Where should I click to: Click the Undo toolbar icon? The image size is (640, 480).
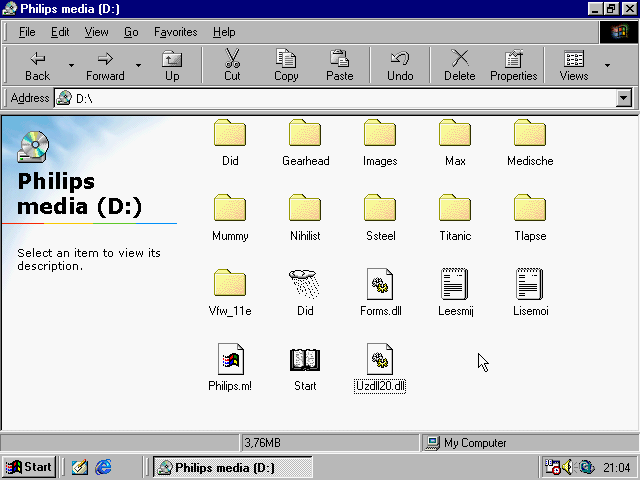[x=400, y=65]
